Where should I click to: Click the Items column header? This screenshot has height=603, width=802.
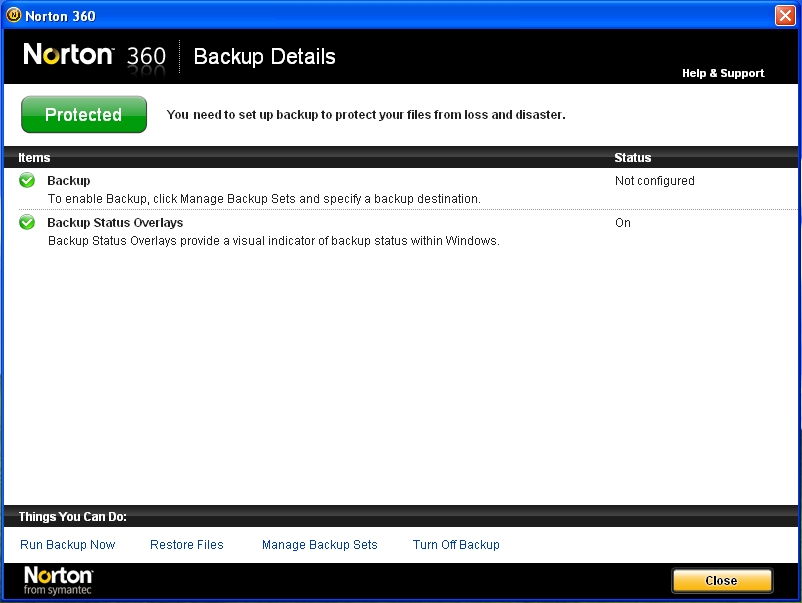34,158
